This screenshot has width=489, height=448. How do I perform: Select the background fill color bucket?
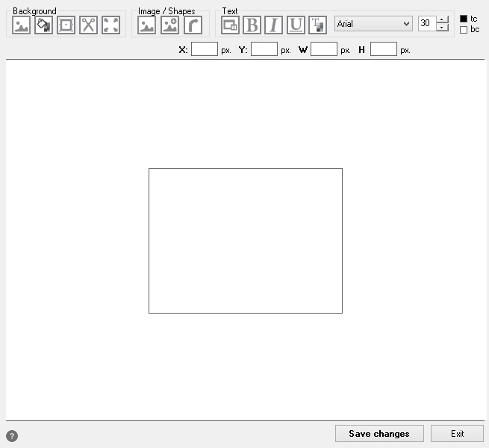coord(43,25)
